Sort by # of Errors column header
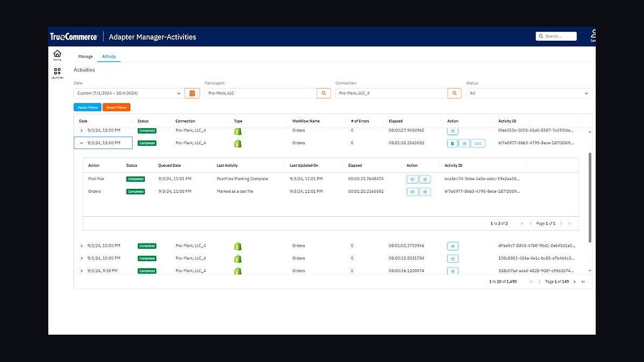The height and width of the screenshot is (362, 644). point(360,121)
